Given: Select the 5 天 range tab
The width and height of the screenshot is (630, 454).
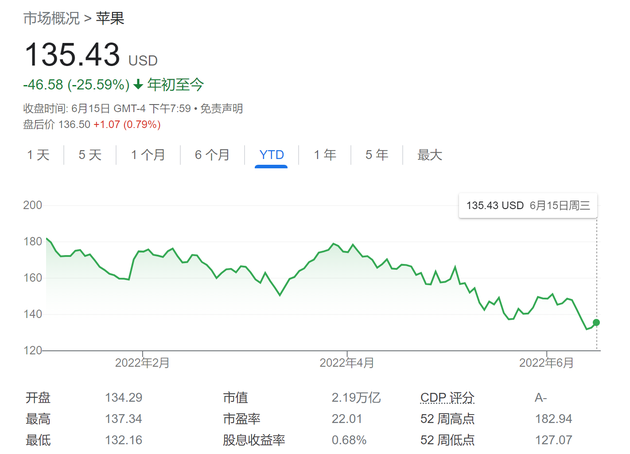Looking at the screenshot, I should (90, 155).
